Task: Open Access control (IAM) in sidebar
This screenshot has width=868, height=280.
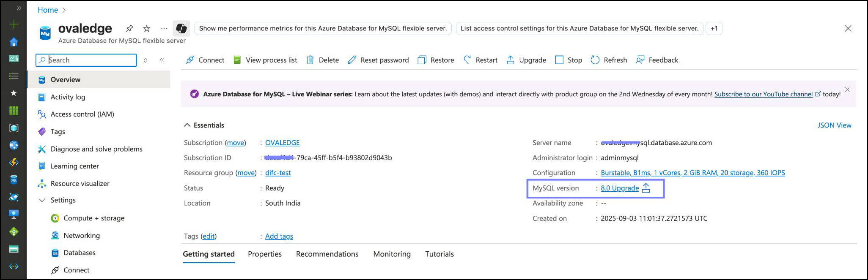Action: click(82, 114)
